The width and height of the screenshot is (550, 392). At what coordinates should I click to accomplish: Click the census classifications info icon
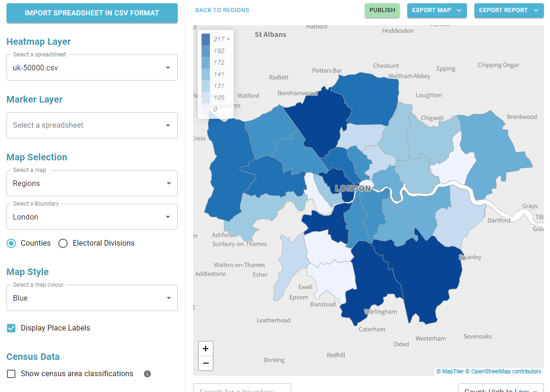tap(147, 373)
